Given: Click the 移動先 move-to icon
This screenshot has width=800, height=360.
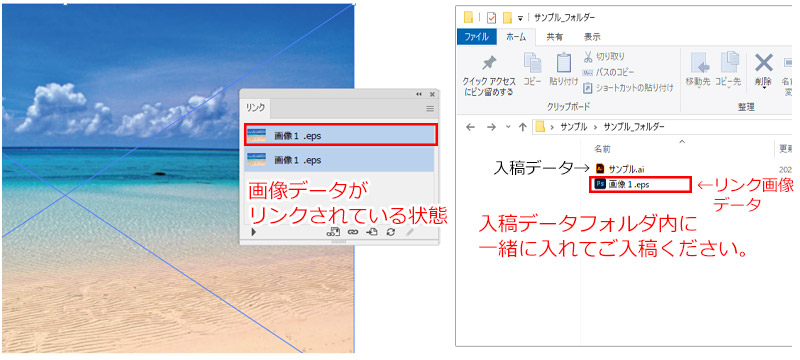Looking at the screenshot, I should pyautogui.click(x=699, y=63).
